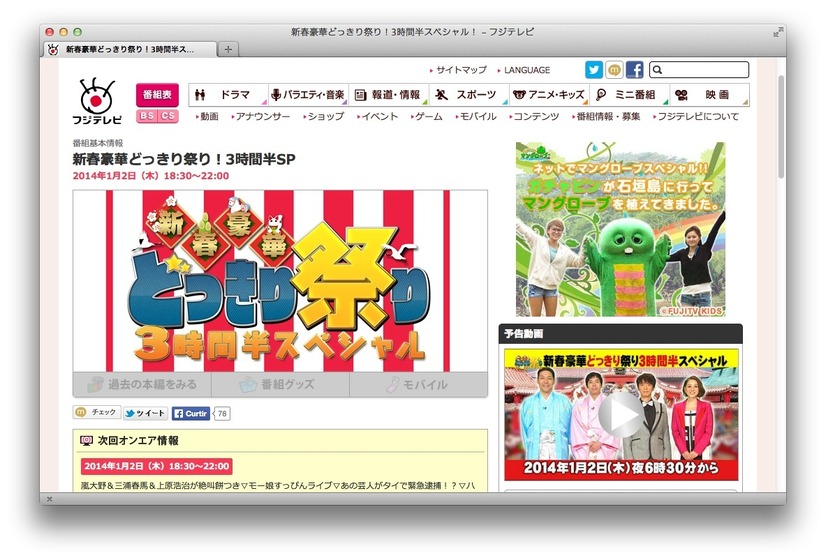The width and height of the screenshot is (826, 560).
Task: Click the TV icon beside 次回オンエア情報
Action: coord(86,440)
